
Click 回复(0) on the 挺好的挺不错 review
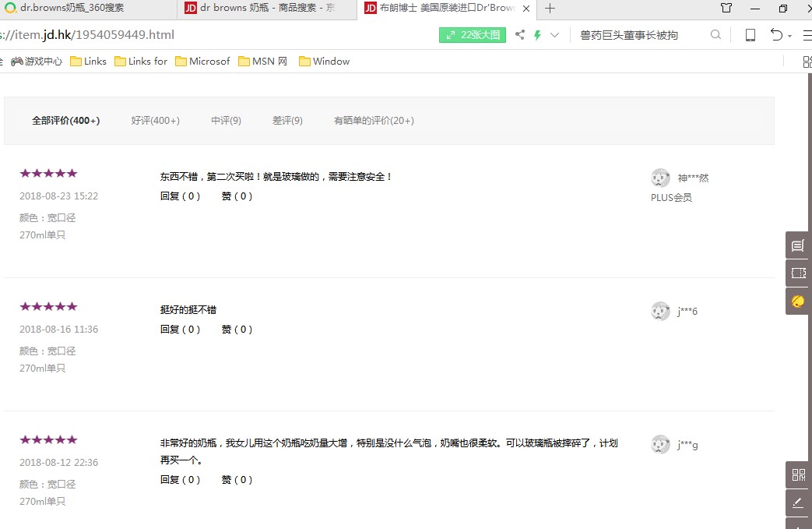(x=180, y=330)
